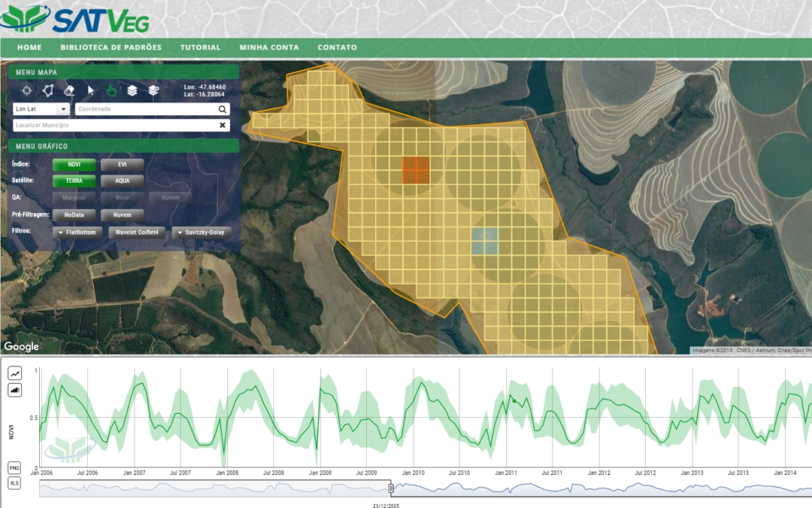The image size is (812, 508).
Task: Download chart data as XLS
Action: point(15,483)
